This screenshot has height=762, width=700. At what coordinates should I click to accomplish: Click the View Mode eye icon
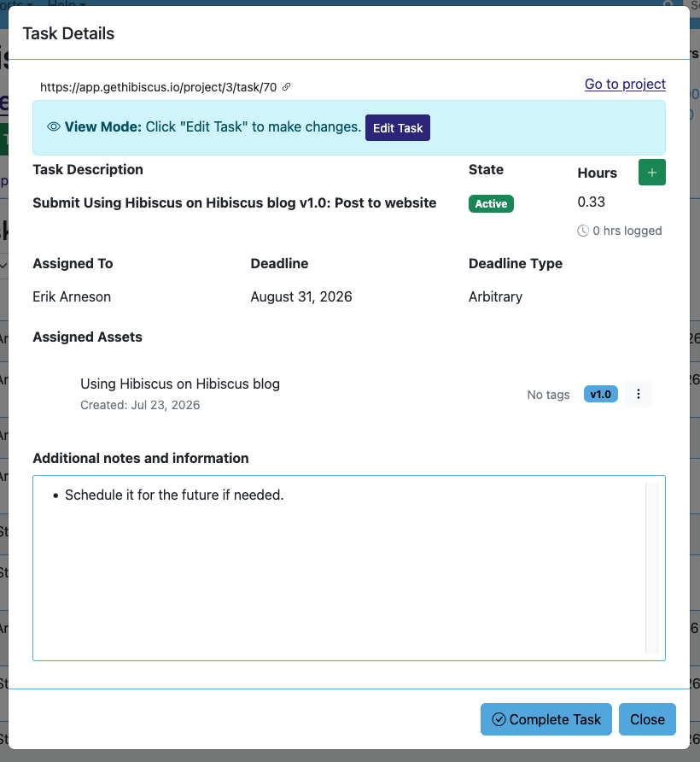(x=54, y=126)
